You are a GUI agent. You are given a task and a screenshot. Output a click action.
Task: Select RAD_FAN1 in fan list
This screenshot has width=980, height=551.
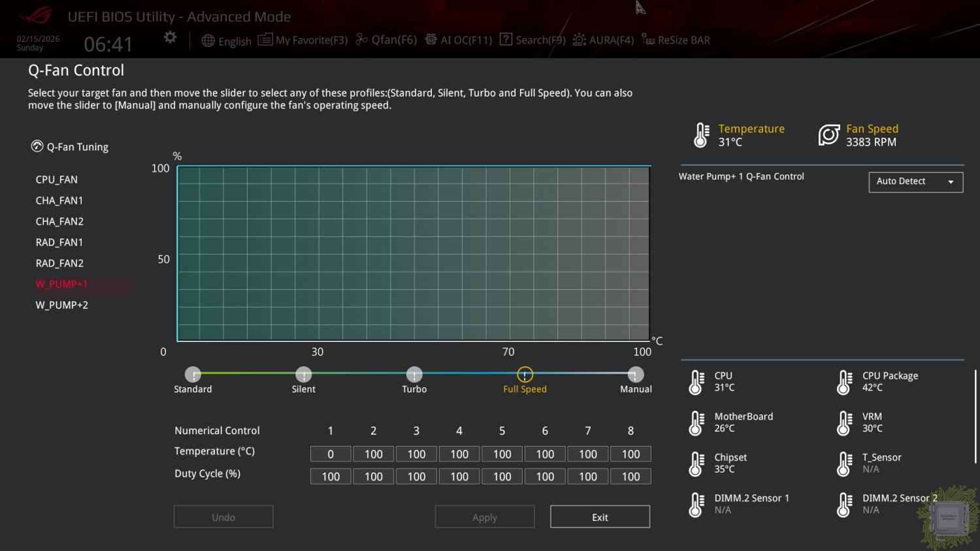tap(59, 242)
